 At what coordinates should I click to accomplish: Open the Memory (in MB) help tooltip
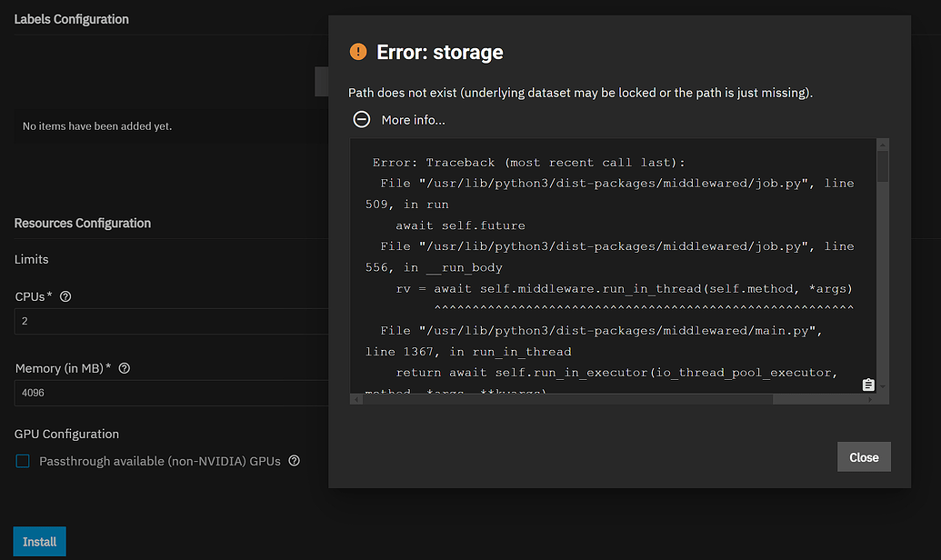pos(124,367)
